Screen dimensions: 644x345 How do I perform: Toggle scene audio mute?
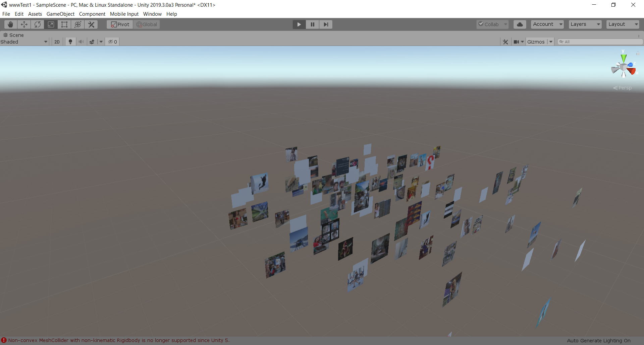tap(81, 42)
